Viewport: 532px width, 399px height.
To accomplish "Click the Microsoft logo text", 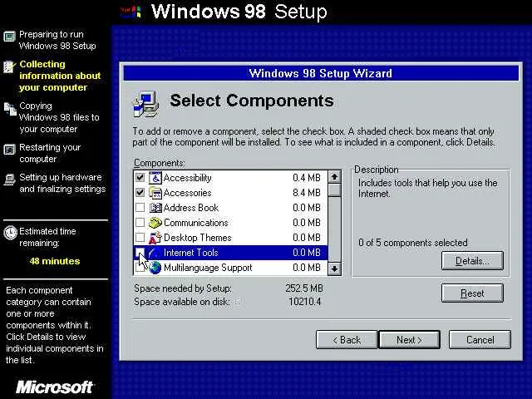I will [54, 387].
